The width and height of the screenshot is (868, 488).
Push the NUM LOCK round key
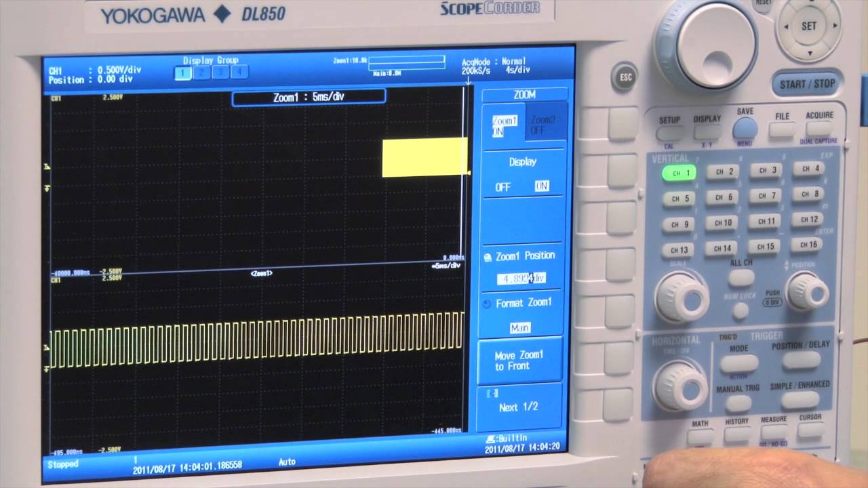point(741,310)
